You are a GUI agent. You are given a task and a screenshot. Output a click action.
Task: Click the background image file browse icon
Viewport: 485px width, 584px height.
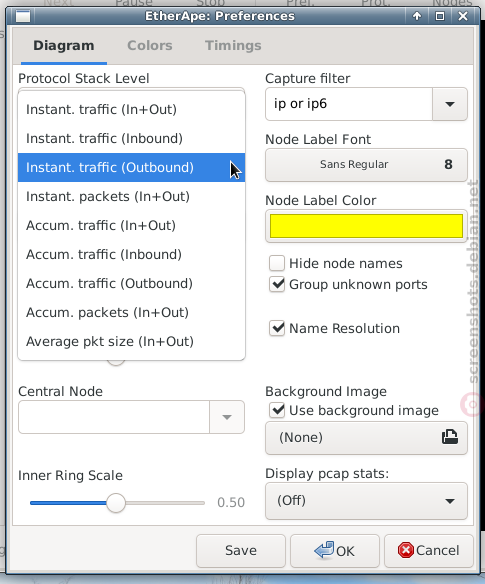point(450,437)
